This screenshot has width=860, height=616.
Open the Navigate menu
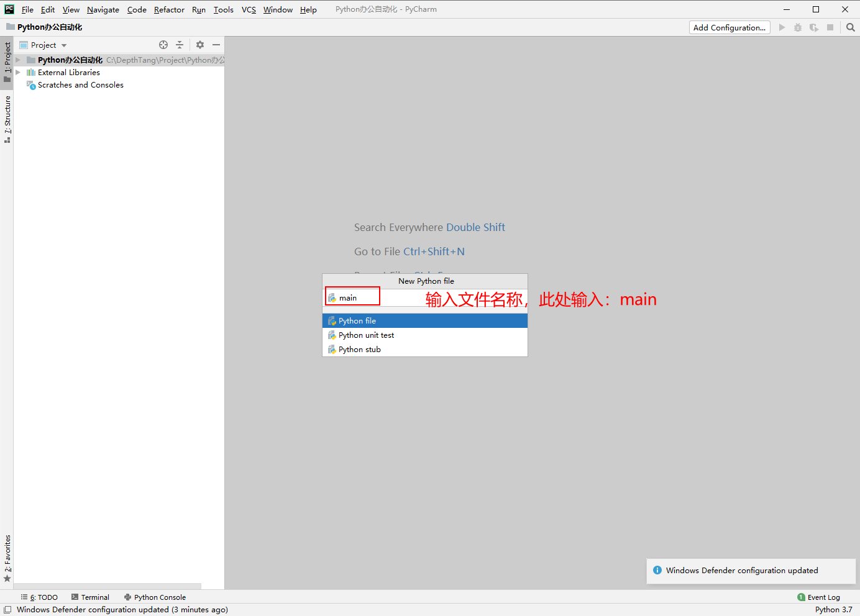pyautogui.click(x=103, y=9)
